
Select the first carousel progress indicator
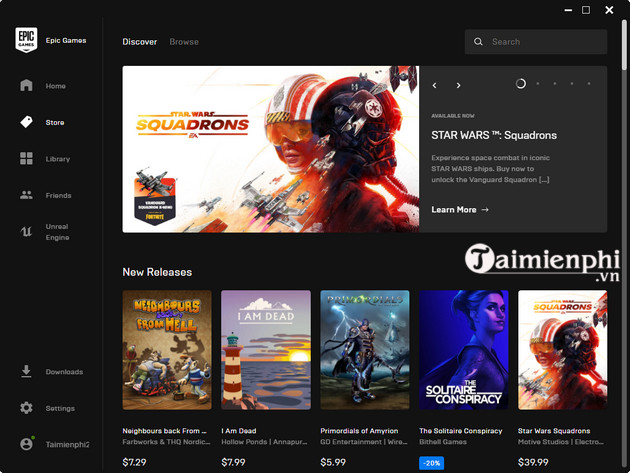point(521,84)
